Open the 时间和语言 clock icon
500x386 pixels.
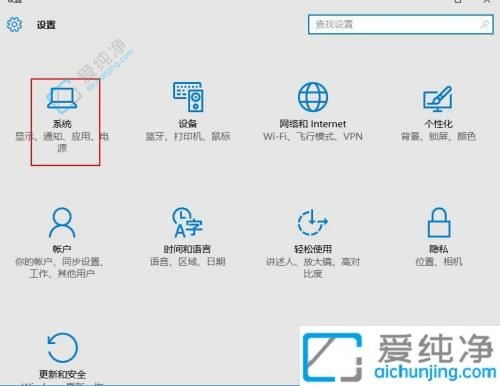187,222
